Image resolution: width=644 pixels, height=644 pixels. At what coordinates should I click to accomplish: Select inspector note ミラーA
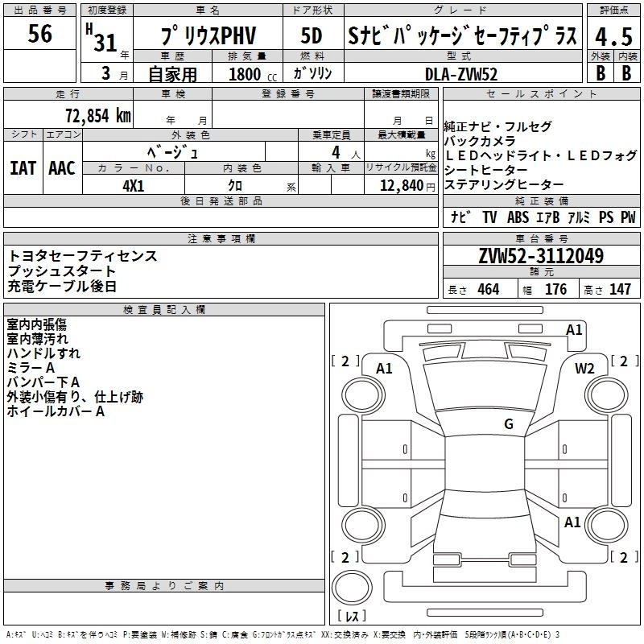[x=31, y=368]
